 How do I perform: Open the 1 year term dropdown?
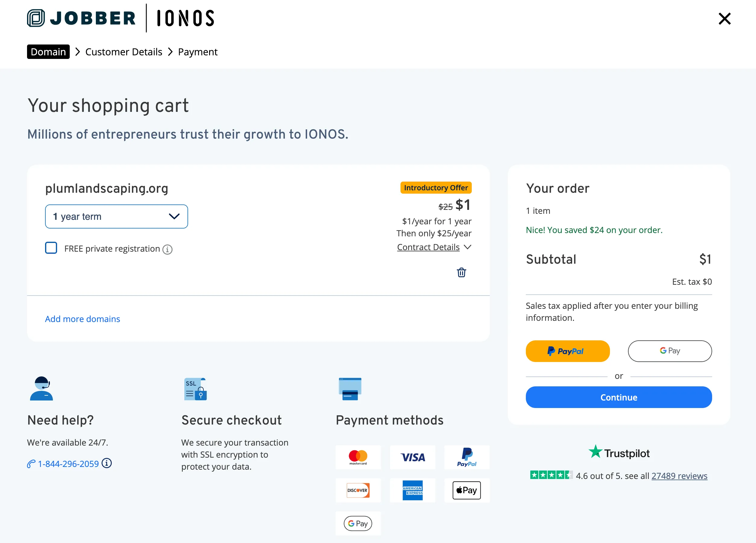click(116, 216)
